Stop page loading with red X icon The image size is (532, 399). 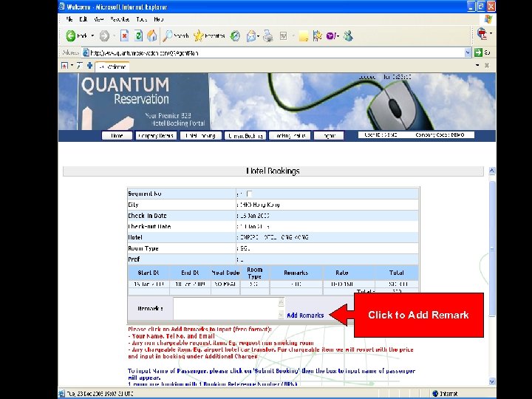pyautogui.click(x=125, y=35)
